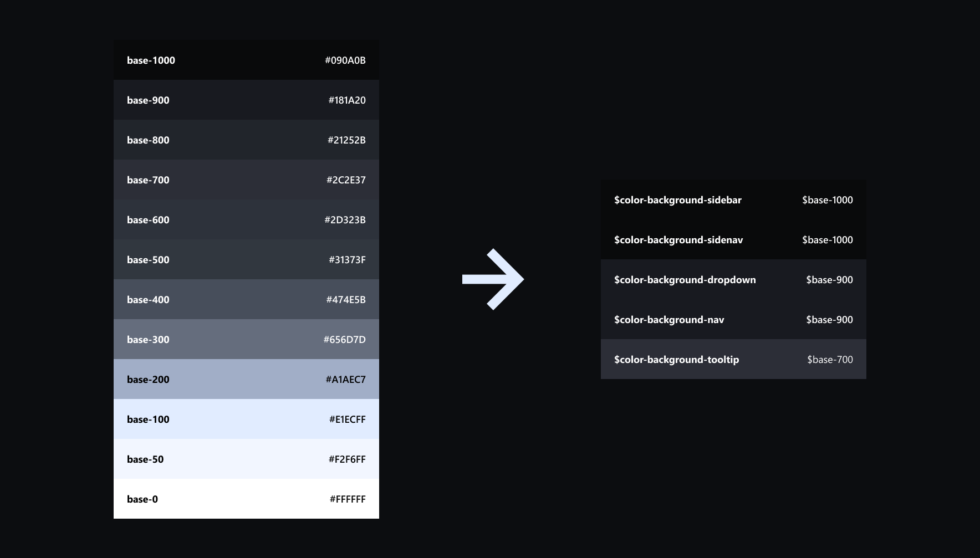Viewport: 980px width, 558px height.
Task: Select the base-600 color swatch
Action: point(246,219)
